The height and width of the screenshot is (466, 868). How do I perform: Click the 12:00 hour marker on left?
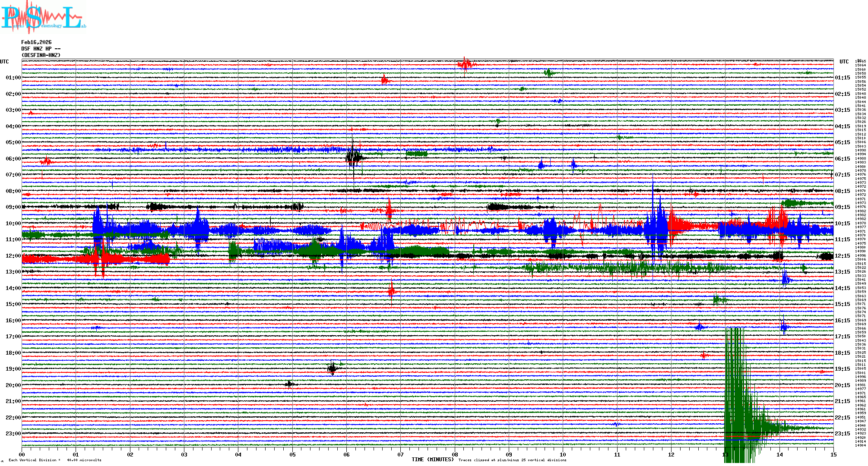coord(13,256)
